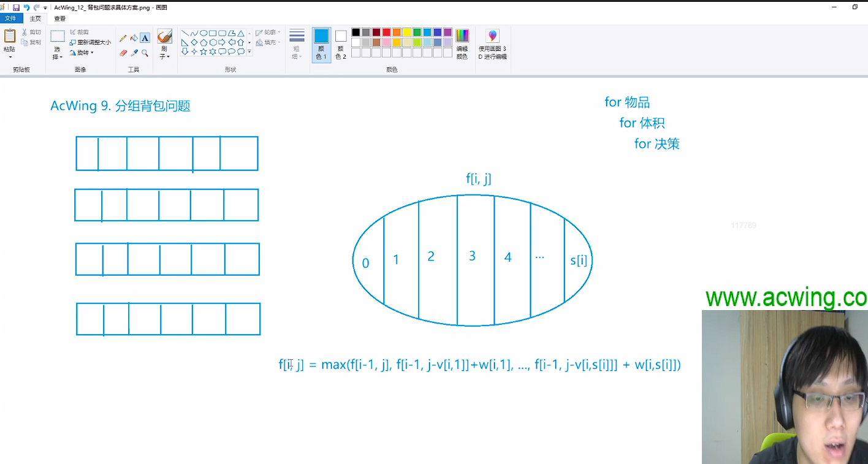Click the Cut (剪切) scissors button

point(31,32)
